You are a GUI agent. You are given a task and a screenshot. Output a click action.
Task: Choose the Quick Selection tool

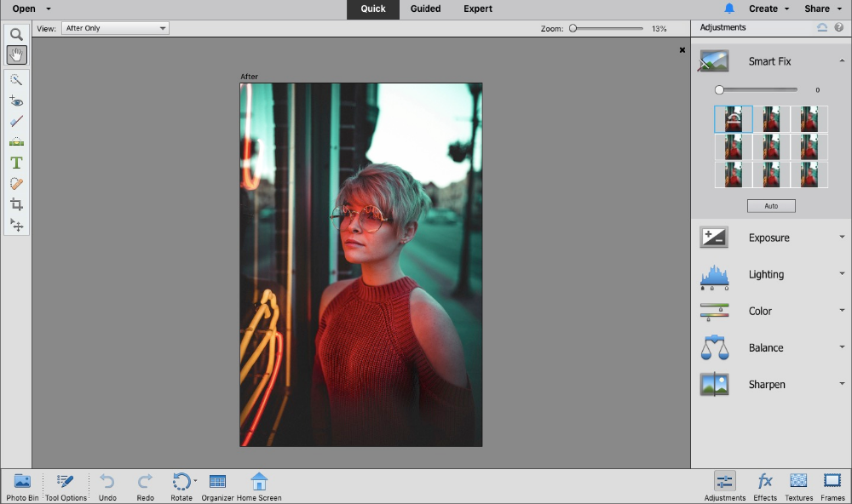tap(16, 80)
